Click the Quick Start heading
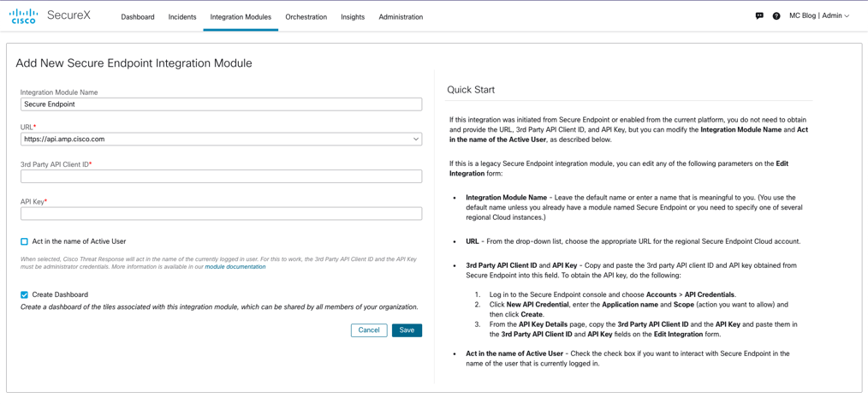Screen dimensions: 868x404 (x=471, y=90)
